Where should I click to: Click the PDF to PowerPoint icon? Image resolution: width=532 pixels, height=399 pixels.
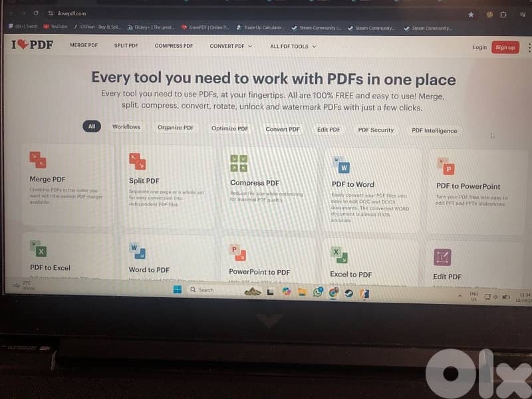(x=446, y=166)
